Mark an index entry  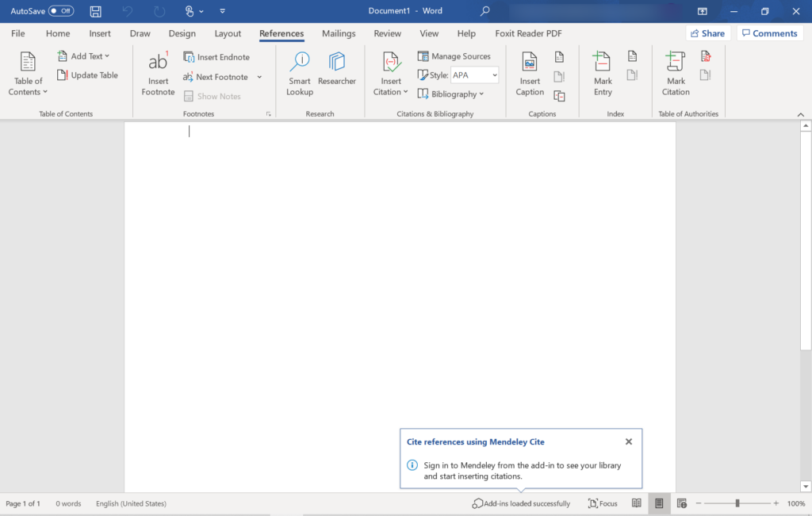(x=602, y=73)
